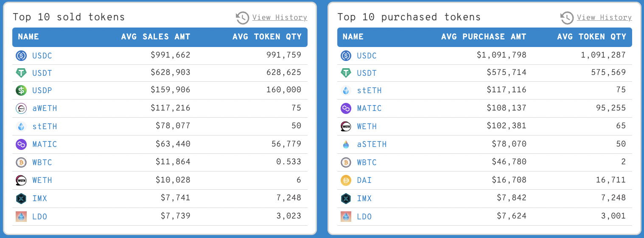644x238 pixels.
Task: Open WETH link in sold tokens table
Action: (x=42, y=180)
